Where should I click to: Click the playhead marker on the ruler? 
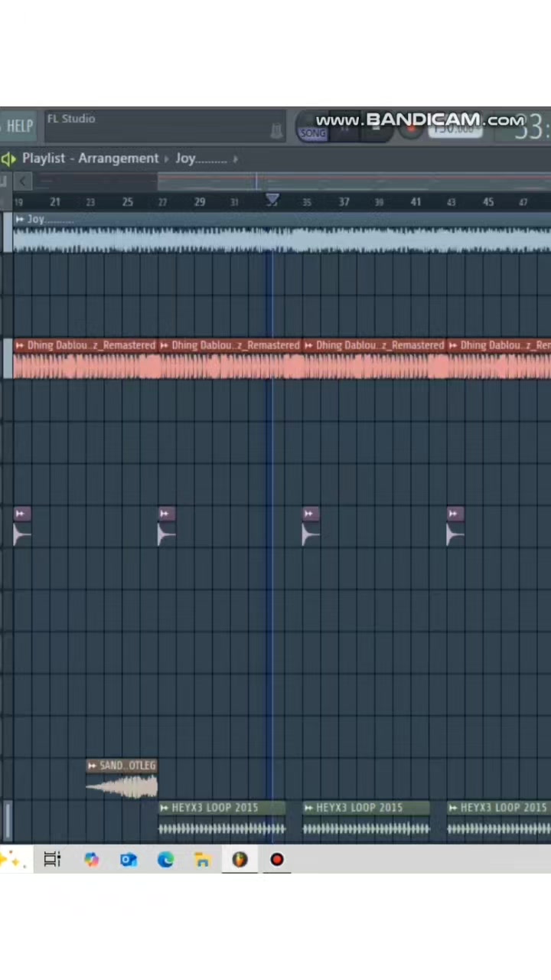click(272, 200)
